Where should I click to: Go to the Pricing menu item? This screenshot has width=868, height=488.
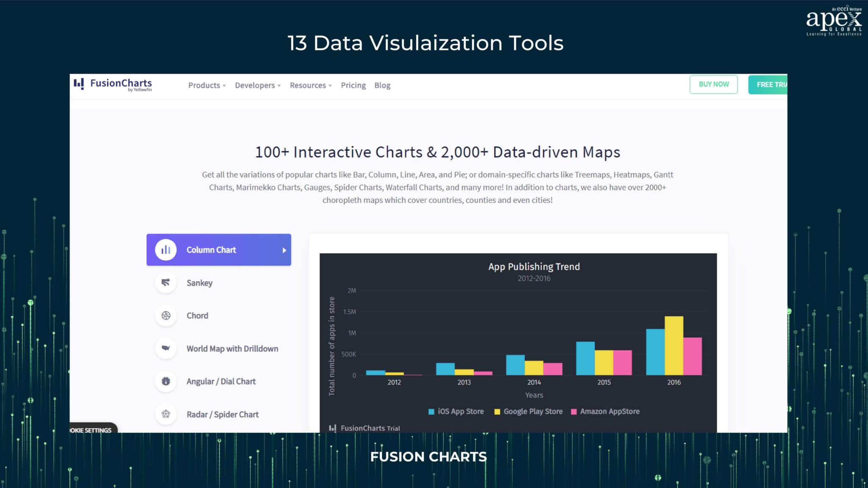[x=353, y=85]
